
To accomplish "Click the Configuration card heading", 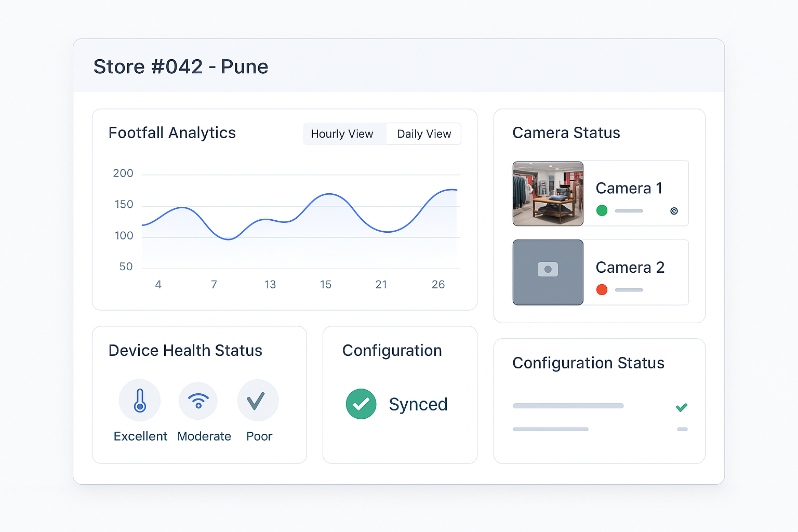I will 392,351.
